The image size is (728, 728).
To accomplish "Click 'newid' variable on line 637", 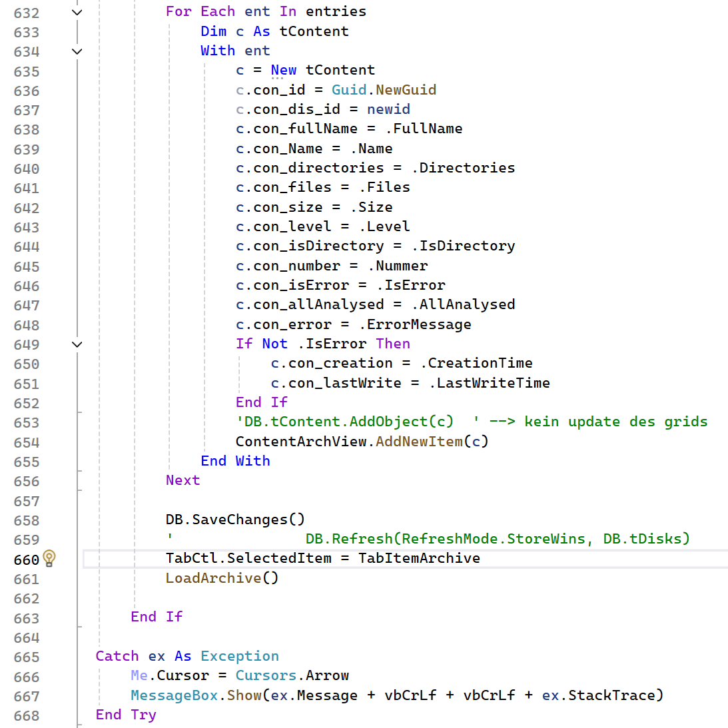I will (x=388, y=109).
